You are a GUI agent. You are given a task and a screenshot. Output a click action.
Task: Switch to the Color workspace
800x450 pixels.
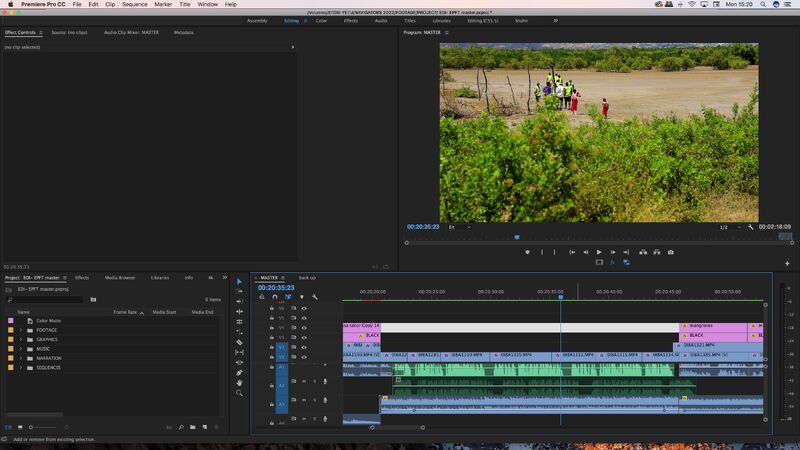[x=321, y=20]
